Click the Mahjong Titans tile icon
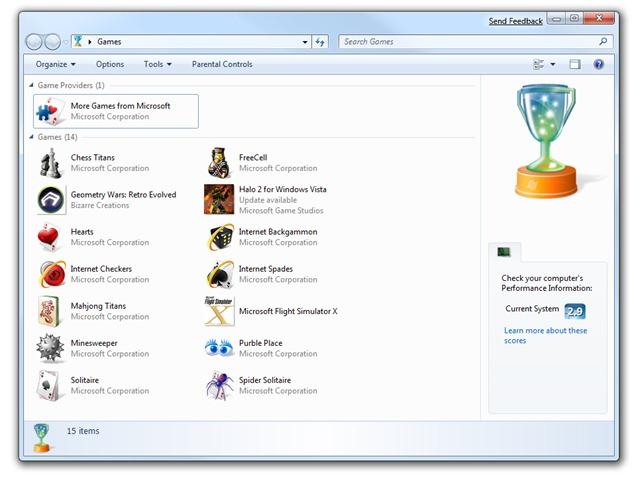Viewport: 640px width, 477px height. pyautogui.click(x=51, y=311)
